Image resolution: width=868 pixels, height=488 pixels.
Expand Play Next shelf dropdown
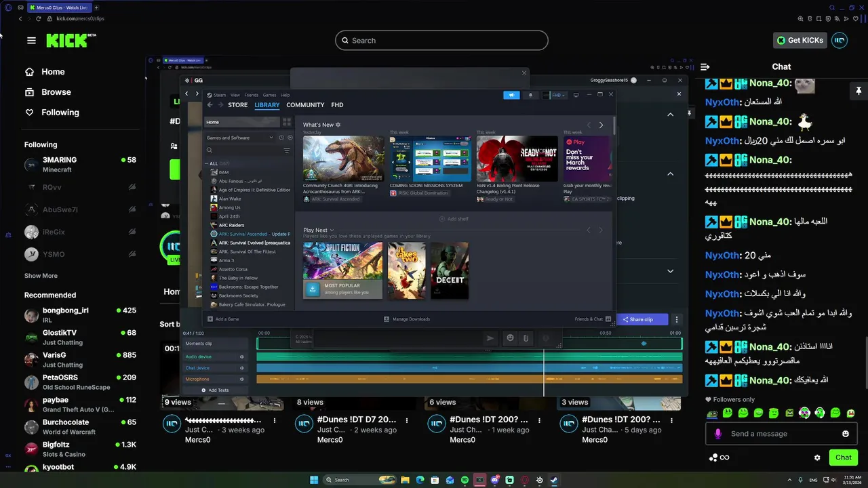(332, 230)
